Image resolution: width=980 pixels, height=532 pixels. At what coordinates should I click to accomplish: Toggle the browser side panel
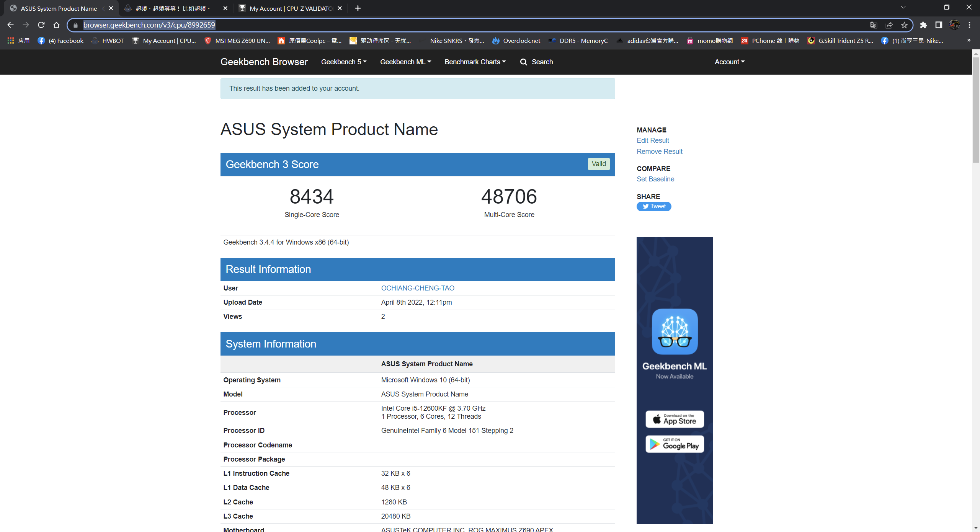tap(938, 25)
